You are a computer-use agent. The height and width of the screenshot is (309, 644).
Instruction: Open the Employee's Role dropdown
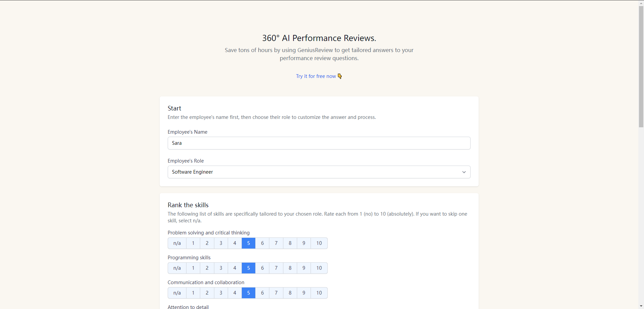coord(319,172)
